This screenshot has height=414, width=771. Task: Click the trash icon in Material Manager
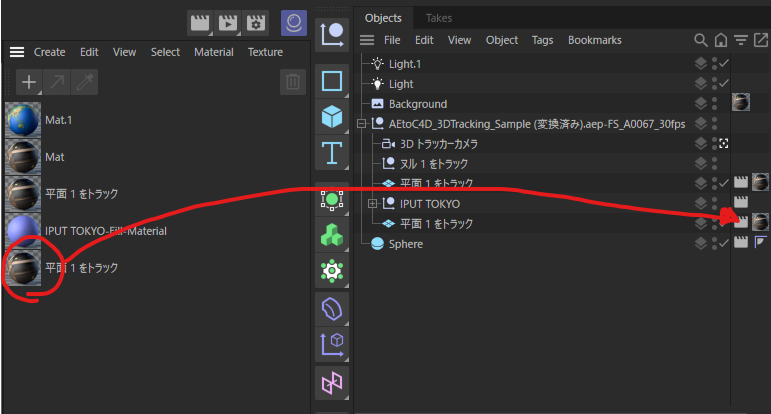click(x=292, y=82)
